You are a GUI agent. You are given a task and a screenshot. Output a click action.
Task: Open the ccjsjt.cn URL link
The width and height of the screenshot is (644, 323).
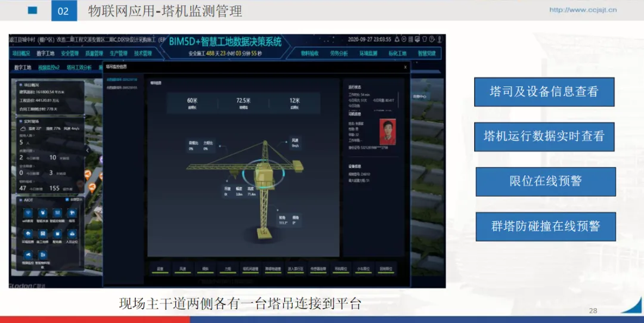[583, 10]
